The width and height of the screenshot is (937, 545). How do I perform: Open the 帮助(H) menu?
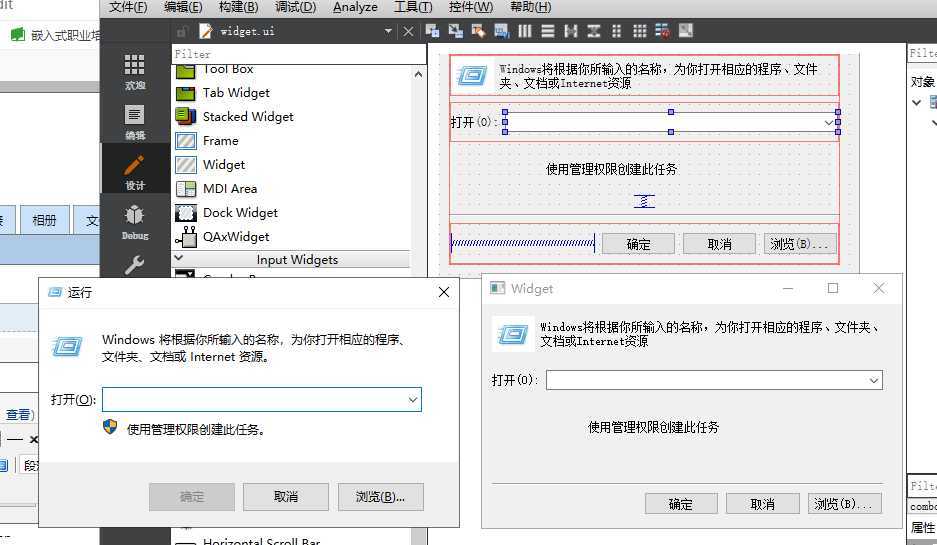531,7
